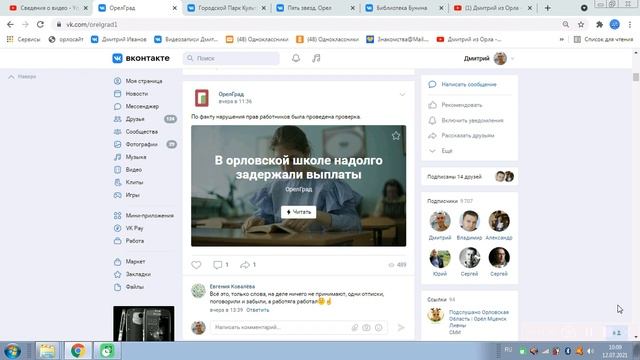Open Владимир subscriber avatar
This screenshot has height=360, width=640.
pyautogui.click(x=469, y=221)
